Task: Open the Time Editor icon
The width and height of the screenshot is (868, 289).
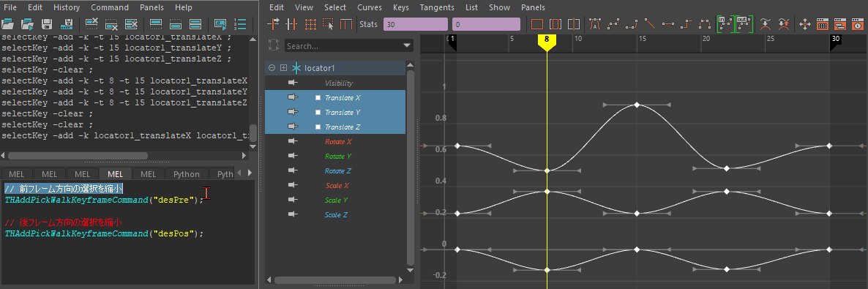Action: 857,24
